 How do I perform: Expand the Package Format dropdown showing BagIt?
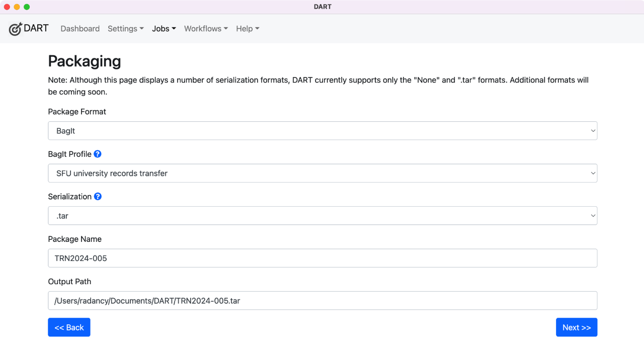323,131
